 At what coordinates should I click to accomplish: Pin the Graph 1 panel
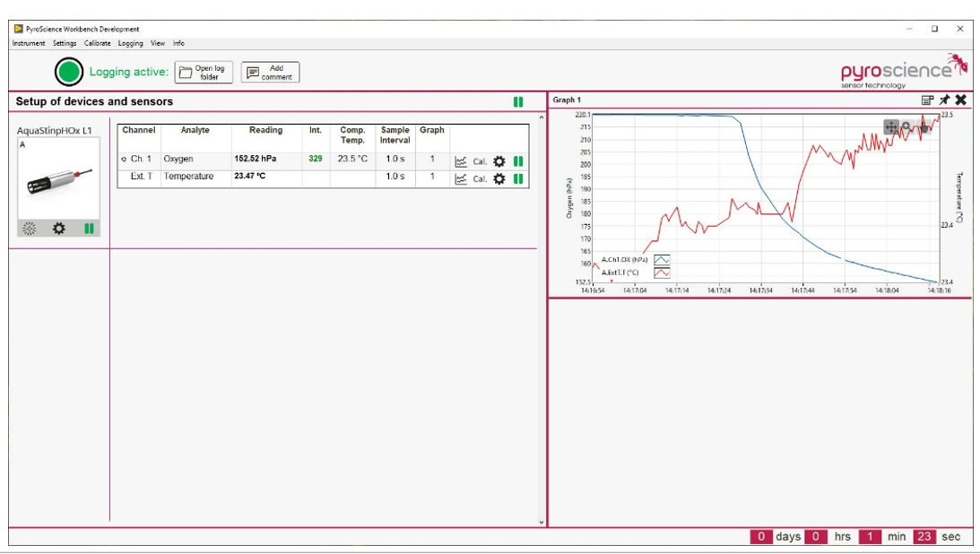[x=944, y=100]
